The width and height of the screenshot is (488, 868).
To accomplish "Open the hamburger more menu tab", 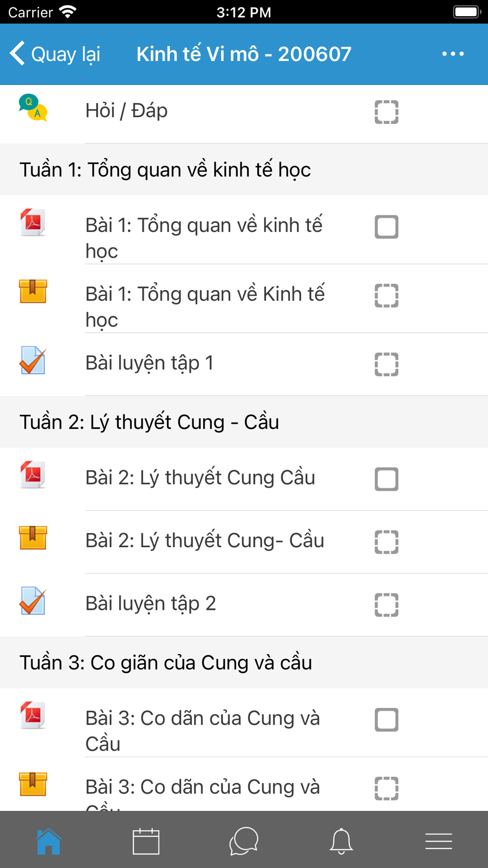I will tap(439, 841).
